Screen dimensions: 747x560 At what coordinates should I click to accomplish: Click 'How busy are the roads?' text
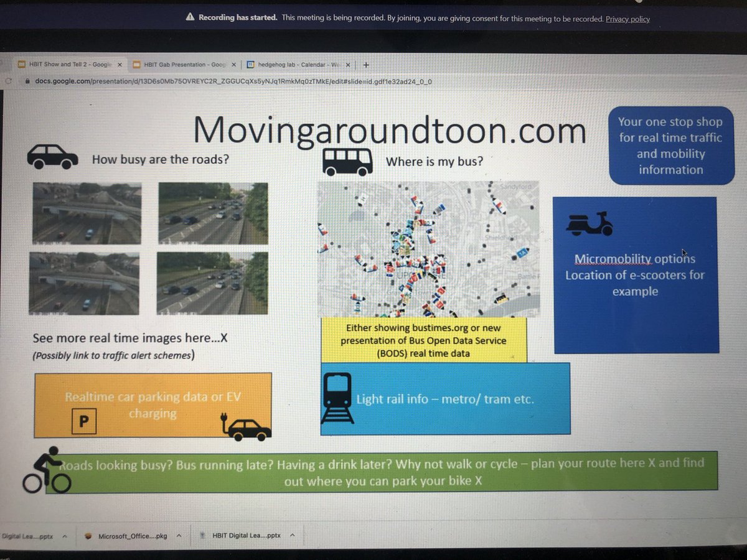click(x=161, y=159)
